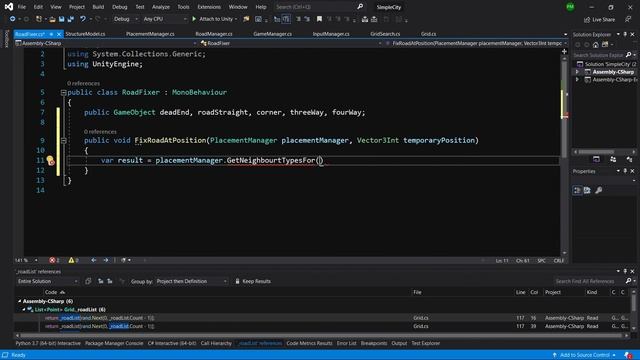This screenshot has height=360, width=640.
Task: Click Properties Alphabetical sort icon
Action: point(587,190)
